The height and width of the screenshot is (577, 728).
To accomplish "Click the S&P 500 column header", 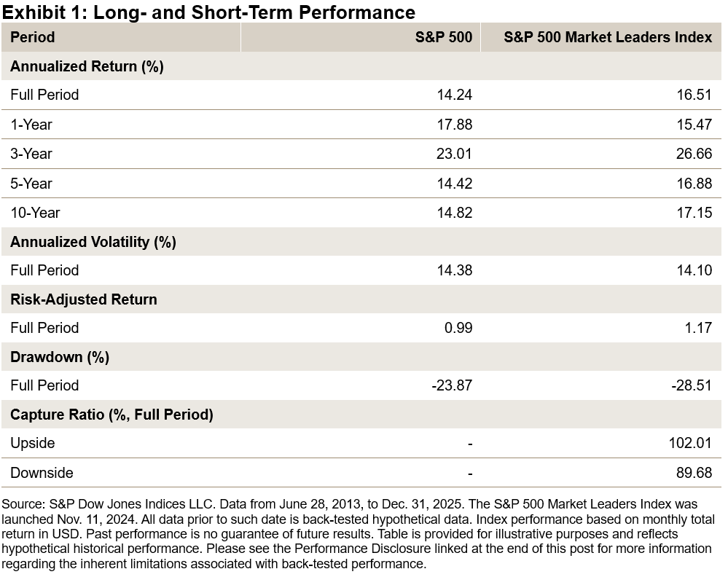I will (x=444, y=37).
